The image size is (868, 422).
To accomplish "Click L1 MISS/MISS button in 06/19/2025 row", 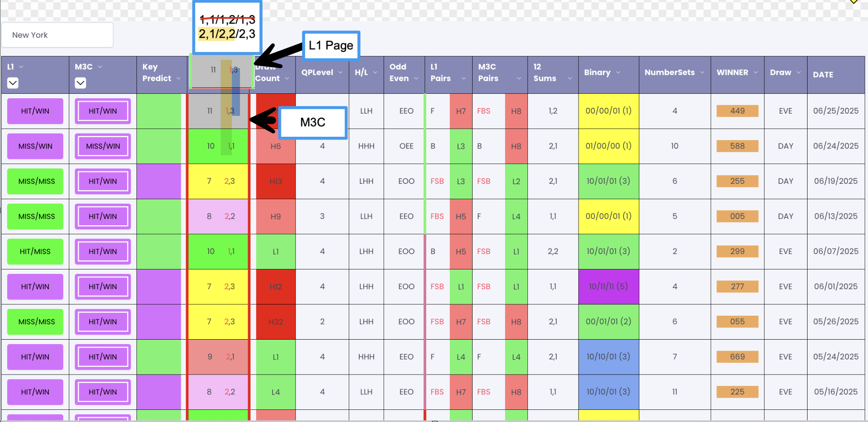I will [35, 181].
